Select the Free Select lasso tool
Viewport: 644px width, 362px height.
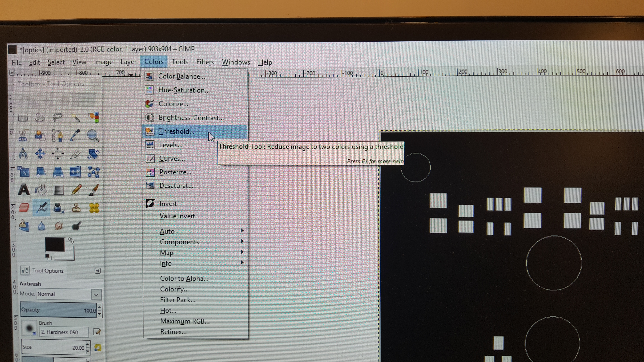tap(58, 117)
